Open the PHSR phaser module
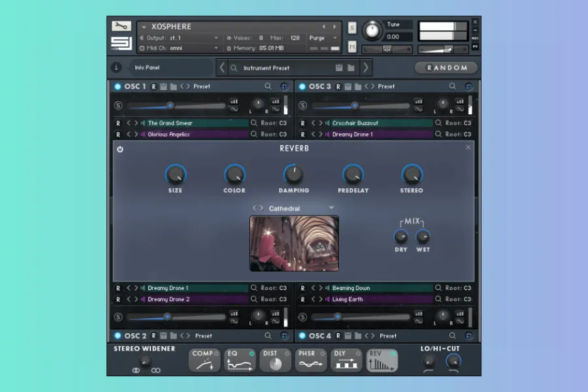Image resolution: width=588 pixels, height=392 pixels. click(310, 361)
